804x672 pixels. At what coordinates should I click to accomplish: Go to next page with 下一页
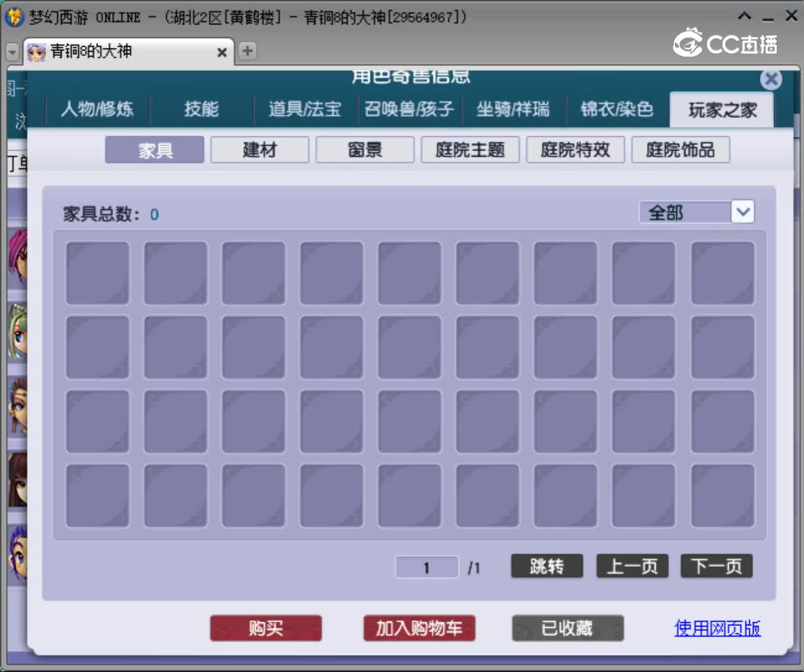717,566
